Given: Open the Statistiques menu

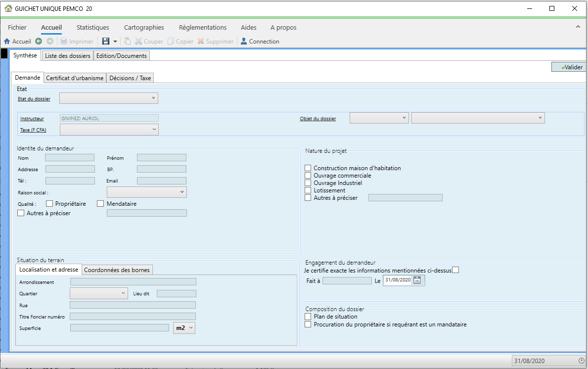Looking at the screenshot, I should point(92,27).
